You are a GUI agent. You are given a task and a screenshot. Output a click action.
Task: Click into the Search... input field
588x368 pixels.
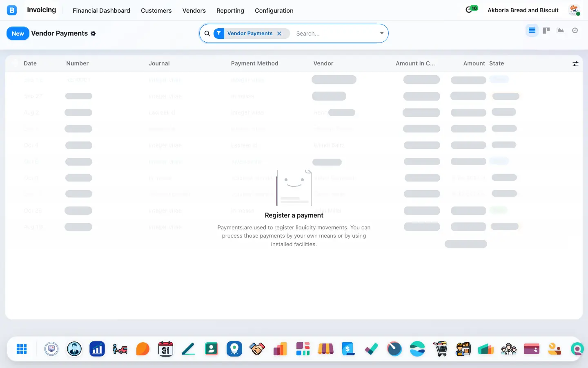tap(335, 34)
